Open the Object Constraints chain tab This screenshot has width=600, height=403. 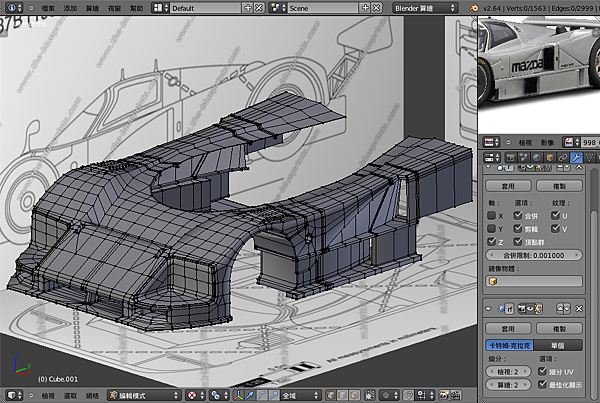pyautogui.click(x=563, y=157)
